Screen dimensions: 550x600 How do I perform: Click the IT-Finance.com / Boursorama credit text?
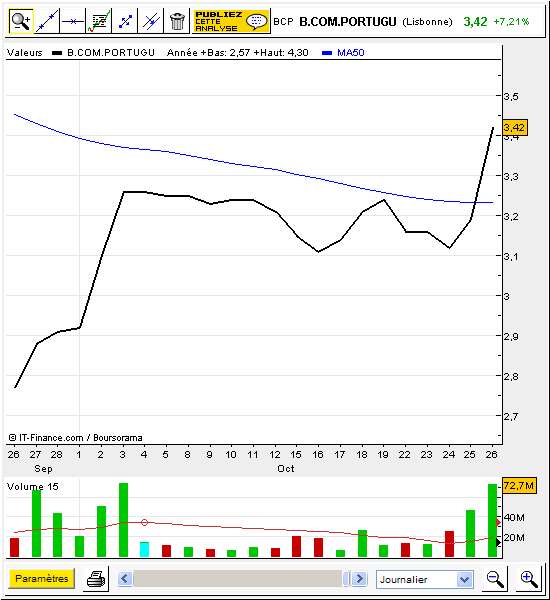coord(75,437)
